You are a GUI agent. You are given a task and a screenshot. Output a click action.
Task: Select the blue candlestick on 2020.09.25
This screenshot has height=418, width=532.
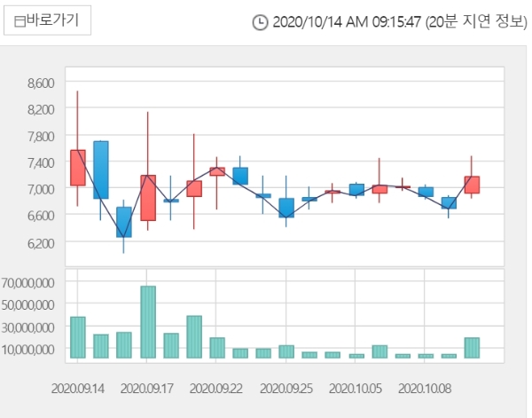coord(286,208)
